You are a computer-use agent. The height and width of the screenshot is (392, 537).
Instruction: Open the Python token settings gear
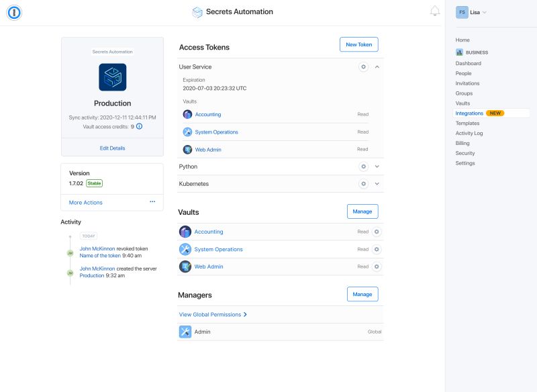coord(363,166)
